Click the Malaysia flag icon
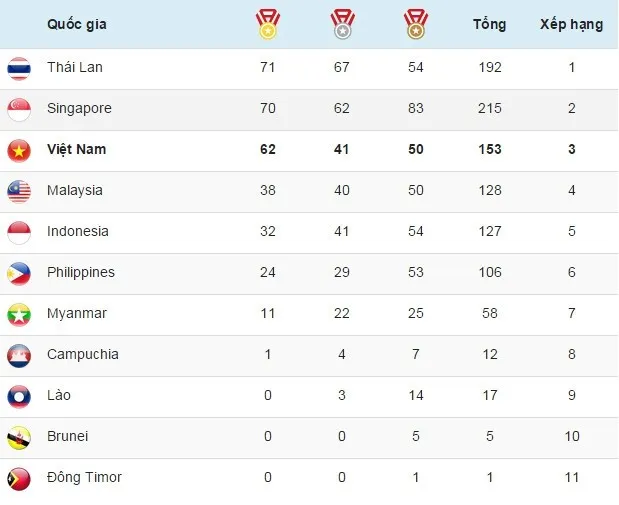Viewport: 619px width, 505px height. tap(19, 192)
